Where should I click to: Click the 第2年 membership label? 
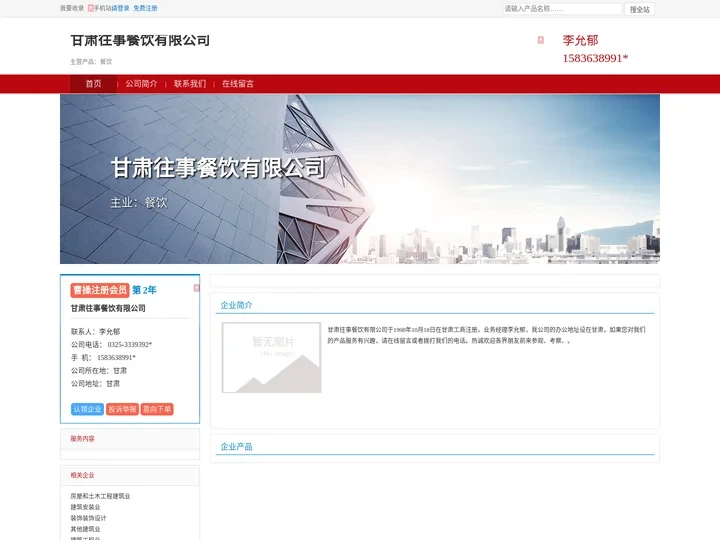[144, 290]
